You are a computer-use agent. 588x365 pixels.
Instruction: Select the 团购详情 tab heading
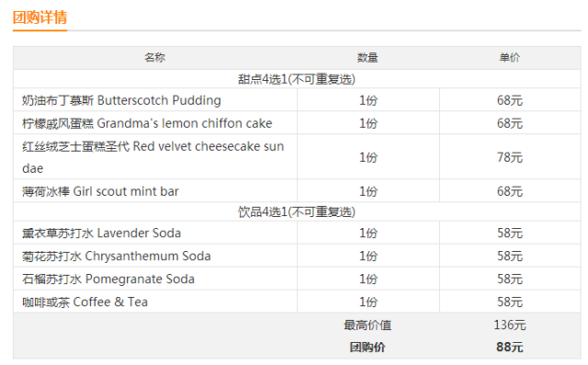tap(40, 17)
